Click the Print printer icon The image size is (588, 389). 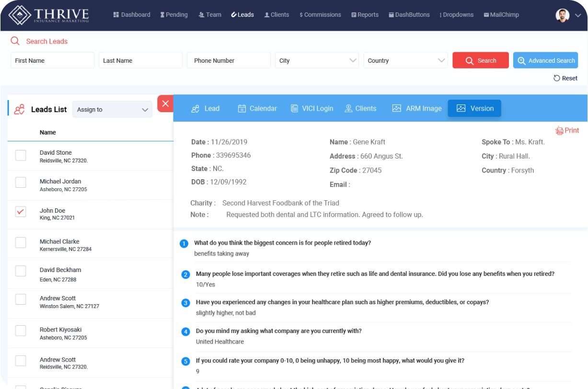click(559, 130)
